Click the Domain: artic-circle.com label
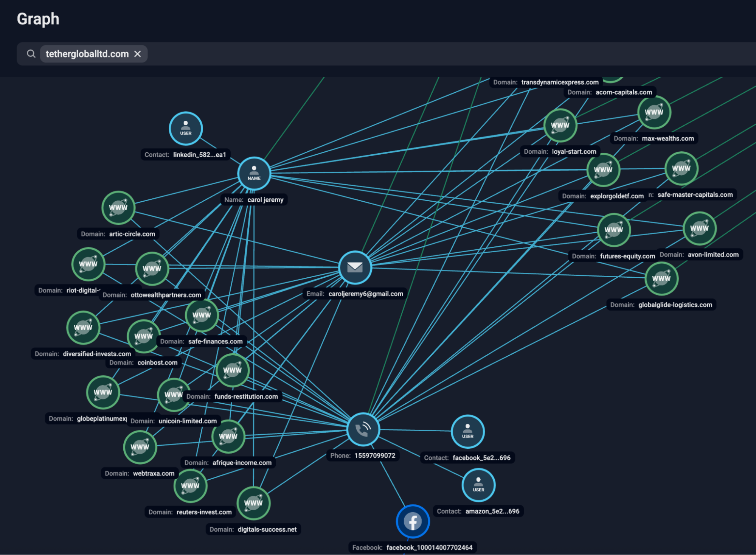 pyautogui.click(x=118, y=234)
